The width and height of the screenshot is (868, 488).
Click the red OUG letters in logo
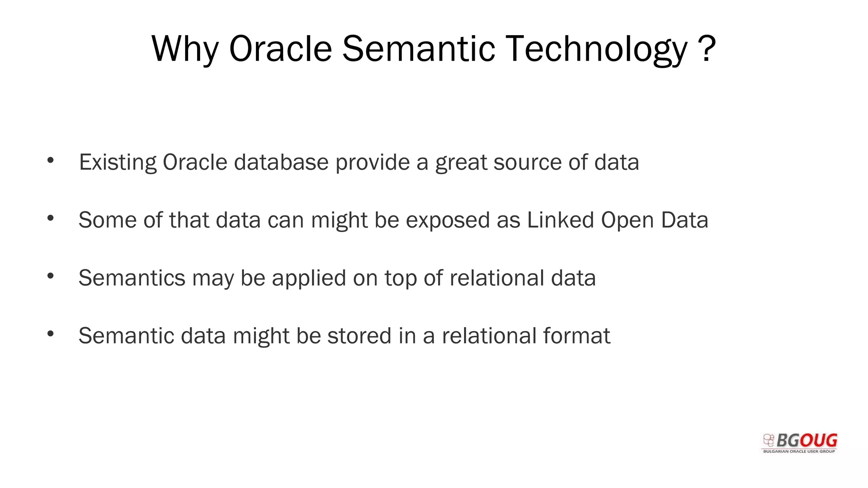coord(818,441)
